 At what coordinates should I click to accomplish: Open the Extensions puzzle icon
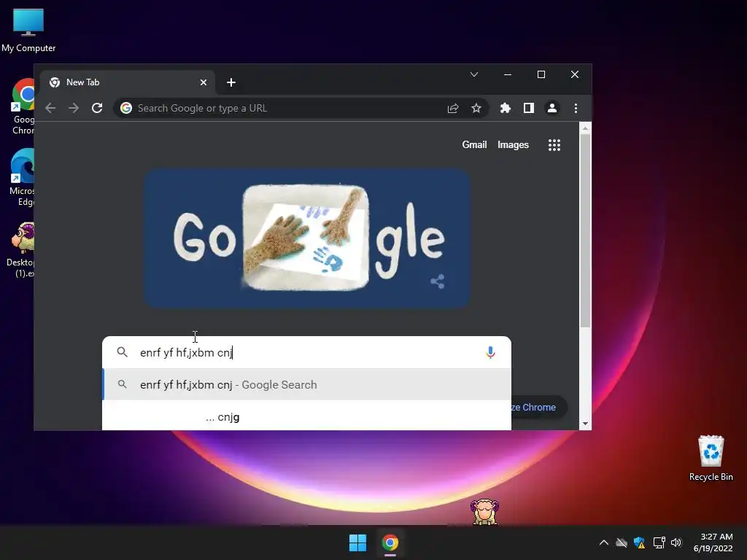[505, 108]
